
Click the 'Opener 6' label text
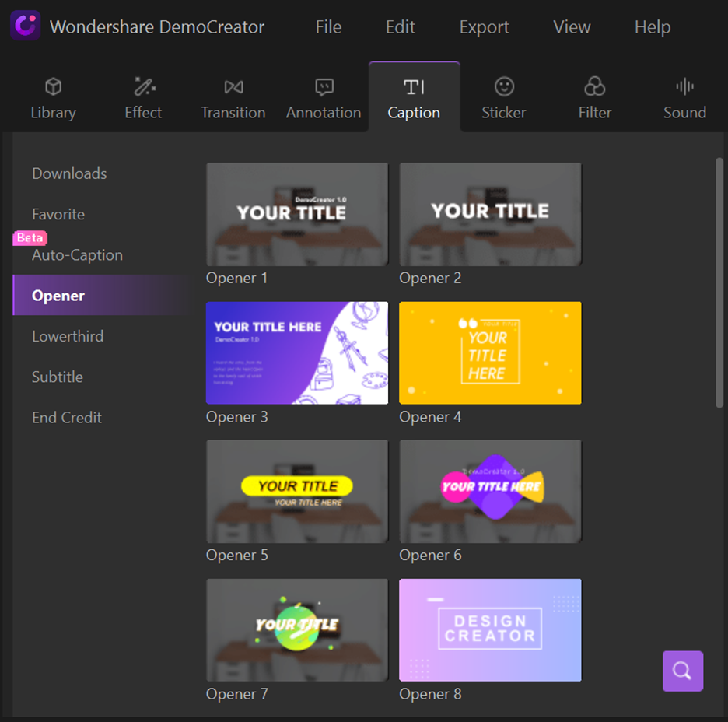pyautogui.click(x=430, y=556)
